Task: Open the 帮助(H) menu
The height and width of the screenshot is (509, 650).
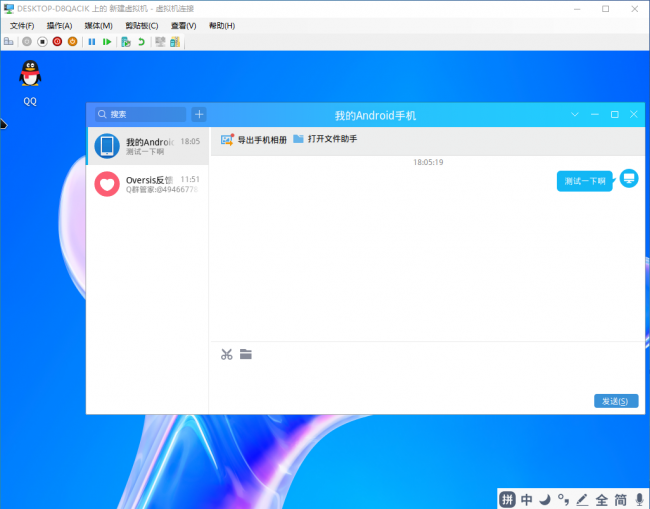Action: point(222,26)
